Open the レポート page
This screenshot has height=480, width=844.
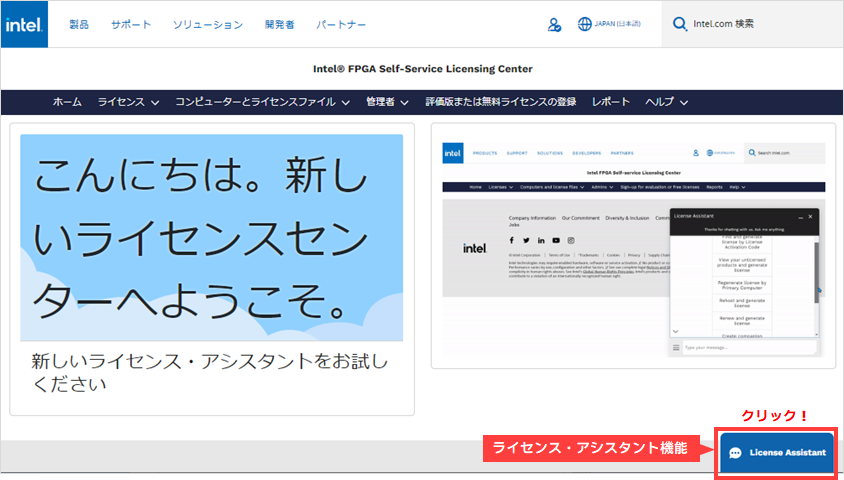(611, 102)
